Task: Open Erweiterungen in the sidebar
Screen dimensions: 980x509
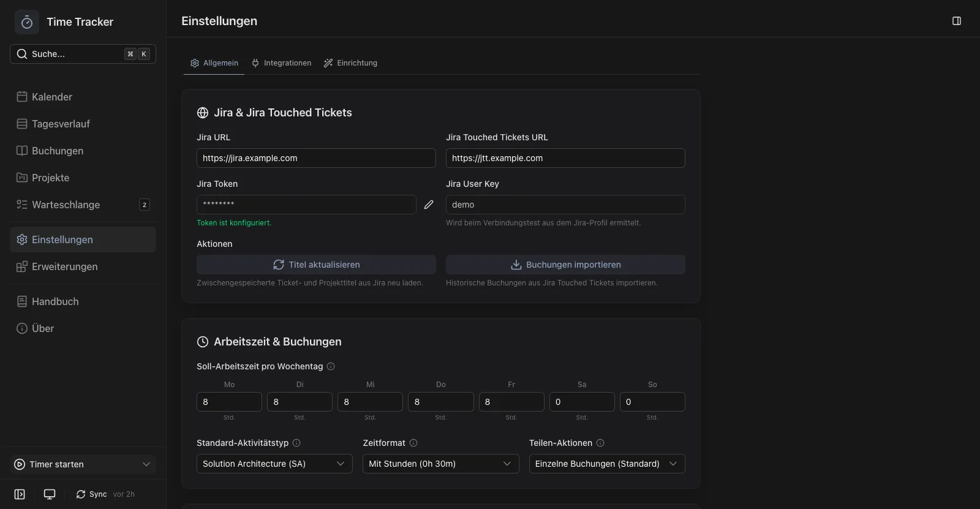Action: (83, 266)
